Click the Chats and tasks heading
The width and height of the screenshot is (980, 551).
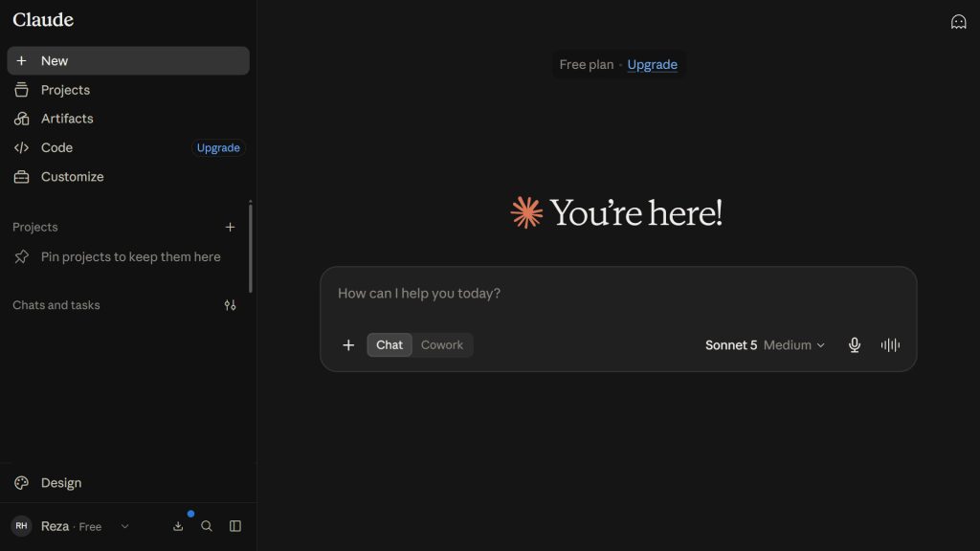coord(56,305)
